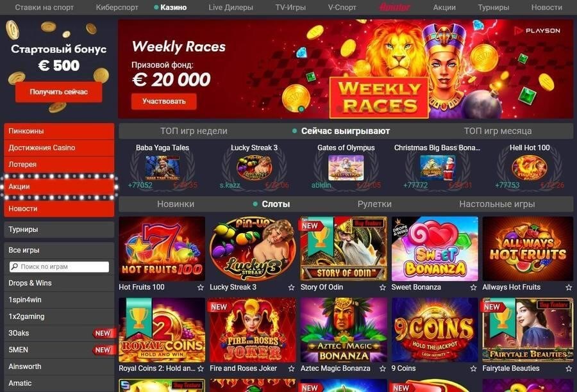Switch to Рулетки tab
Image resolution: width=577 pixels, height=392 pixels.
coord(374,204)
